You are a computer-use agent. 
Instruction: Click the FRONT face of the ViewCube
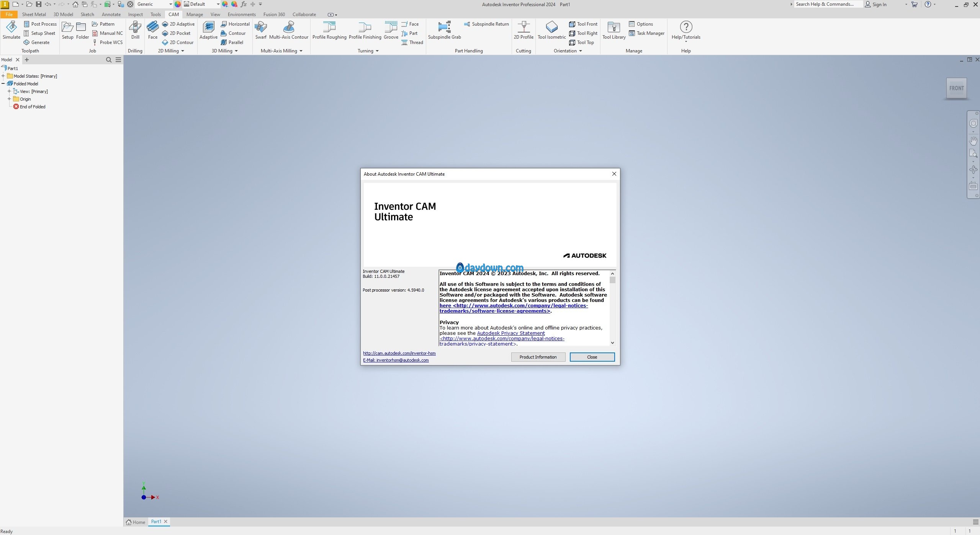coord(956,88)
